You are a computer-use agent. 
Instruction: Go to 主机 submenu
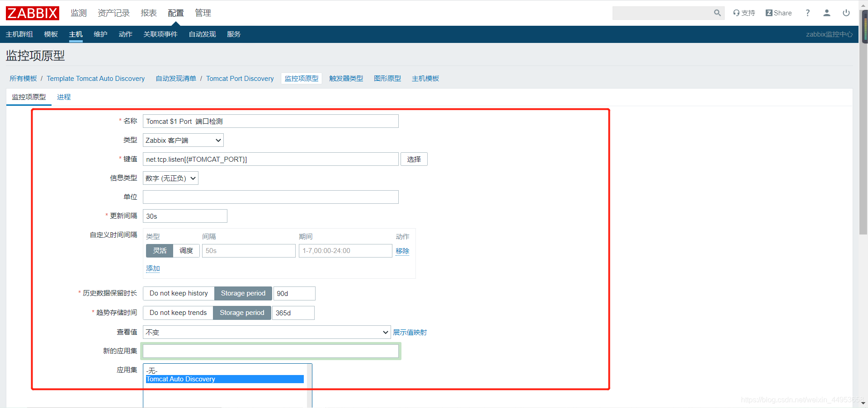pyautogui.click(x=76, y=34)
